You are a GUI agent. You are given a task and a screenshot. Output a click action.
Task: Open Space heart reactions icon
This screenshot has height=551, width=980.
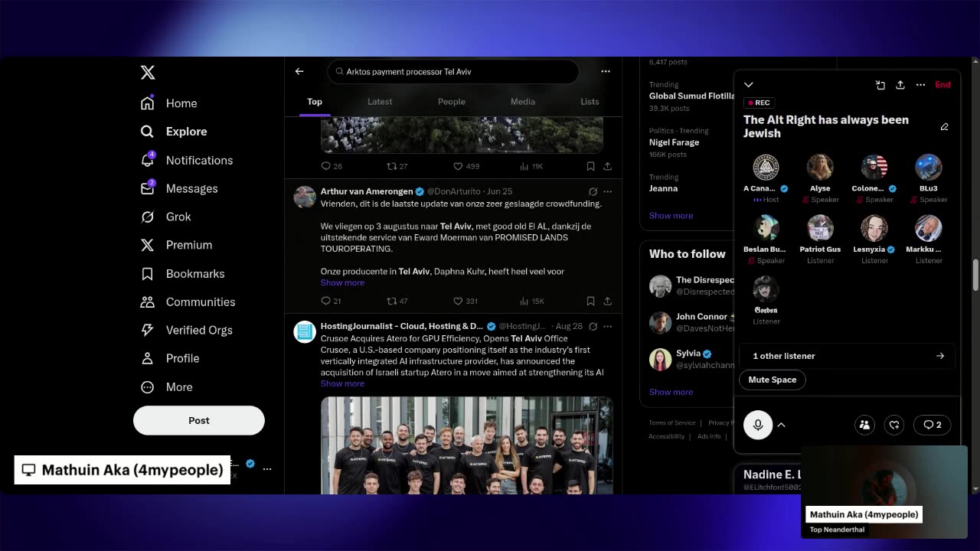[x=894, y=425]
